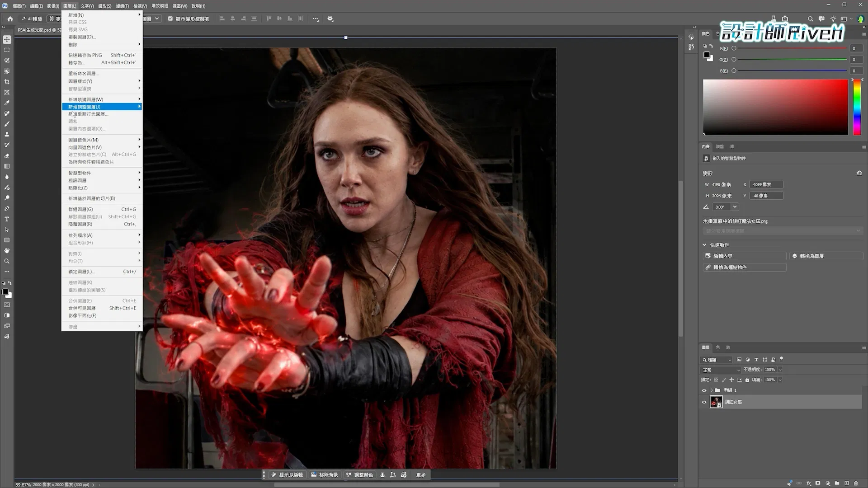This screenshot has height=488, width=868.
Task: Add layer style with fx icon
Action: click(x=809, y=483)
